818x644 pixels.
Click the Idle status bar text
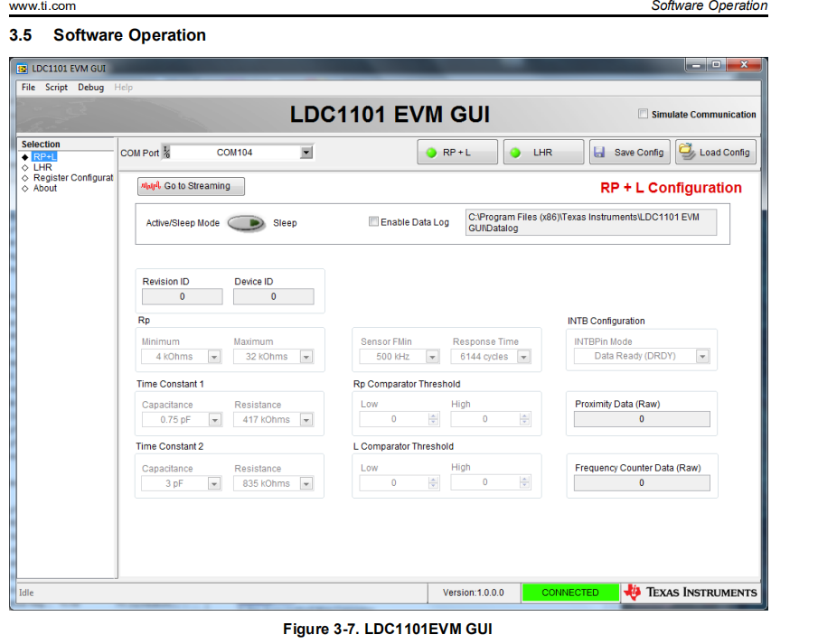[x=26, y=593]
